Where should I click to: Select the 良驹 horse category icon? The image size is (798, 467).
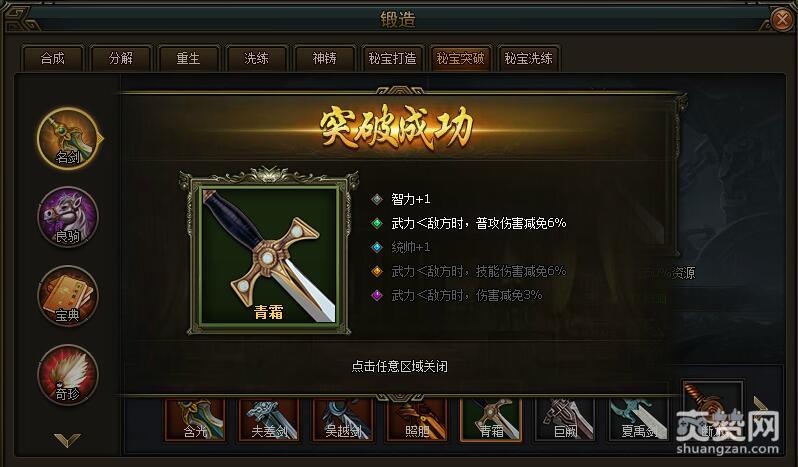[x=68, y=217]
